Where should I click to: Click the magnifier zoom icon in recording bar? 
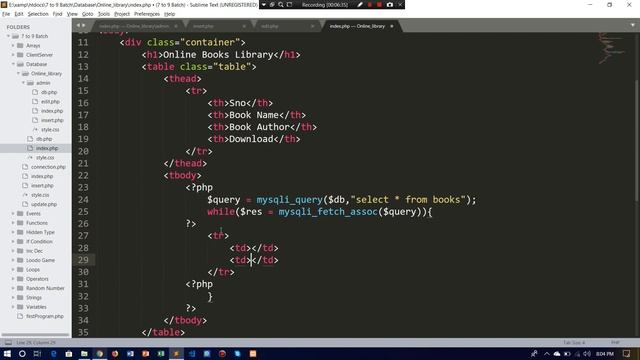point(281,4)
